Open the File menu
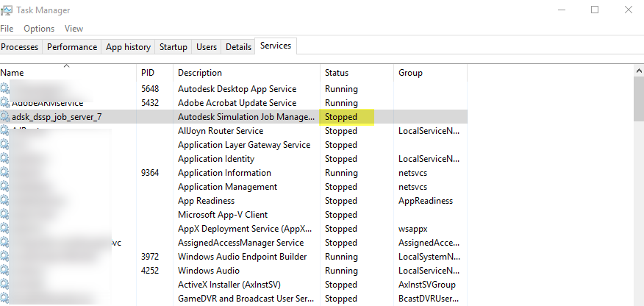 coord(7,29)
